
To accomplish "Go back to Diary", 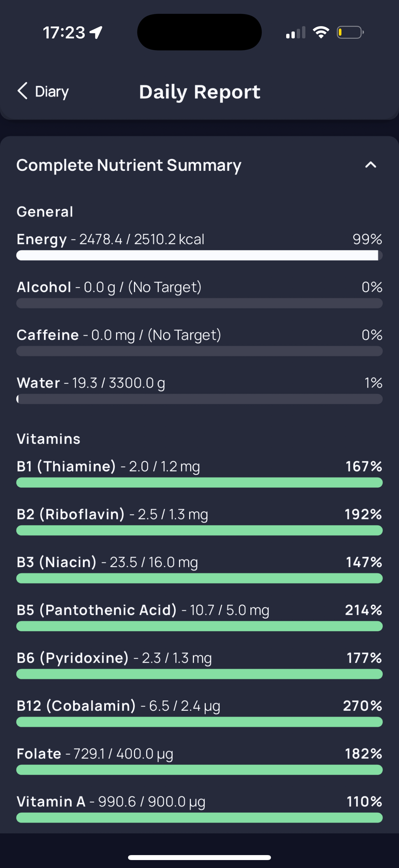I will (43, 91).
